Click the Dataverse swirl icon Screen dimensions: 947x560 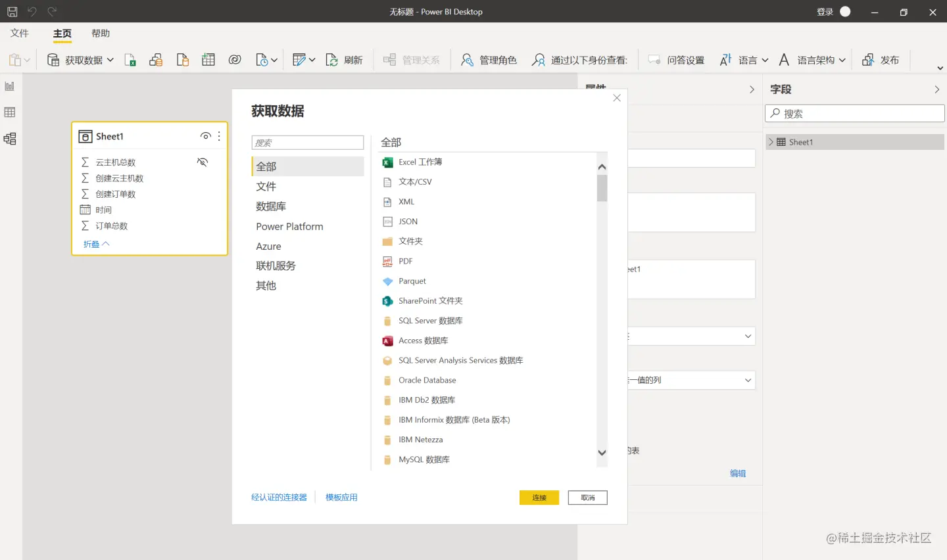click(235, 60)
